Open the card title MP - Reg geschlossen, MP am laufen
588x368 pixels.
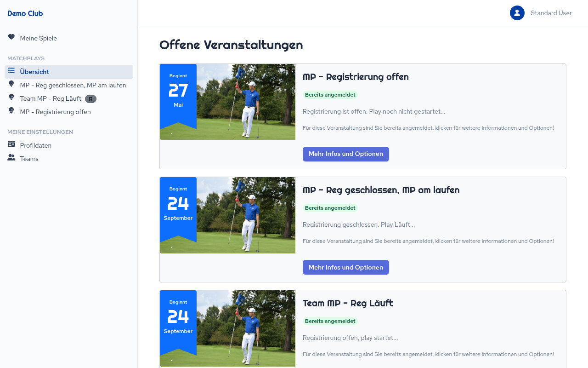(381, 190)
